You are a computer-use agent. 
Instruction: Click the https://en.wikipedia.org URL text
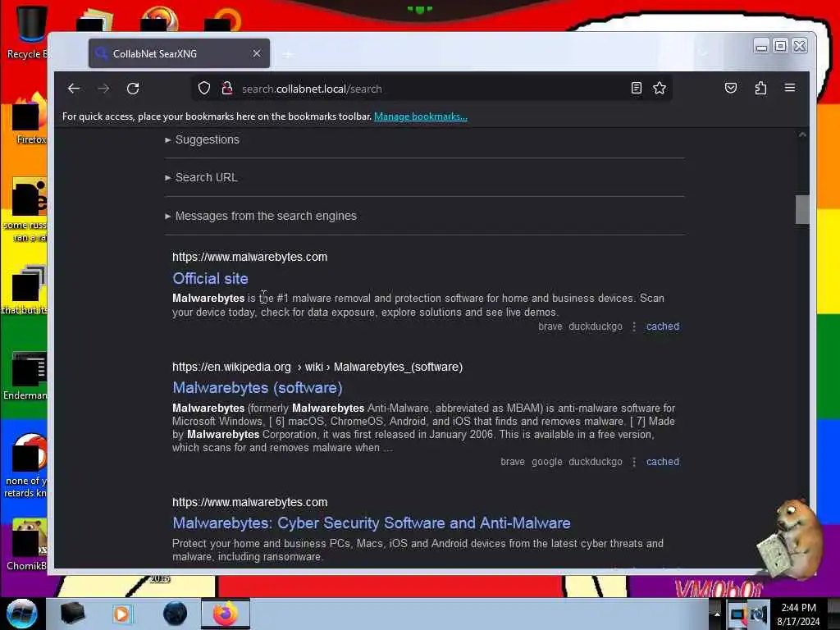coord(231,367)
